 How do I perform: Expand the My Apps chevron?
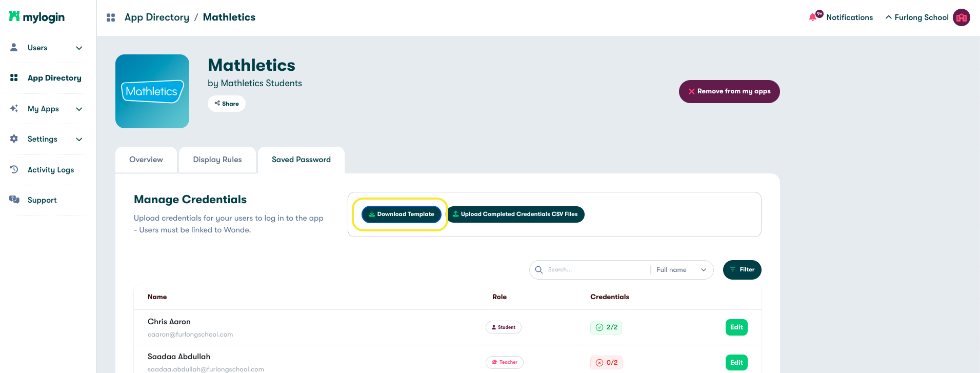[79, 109]
